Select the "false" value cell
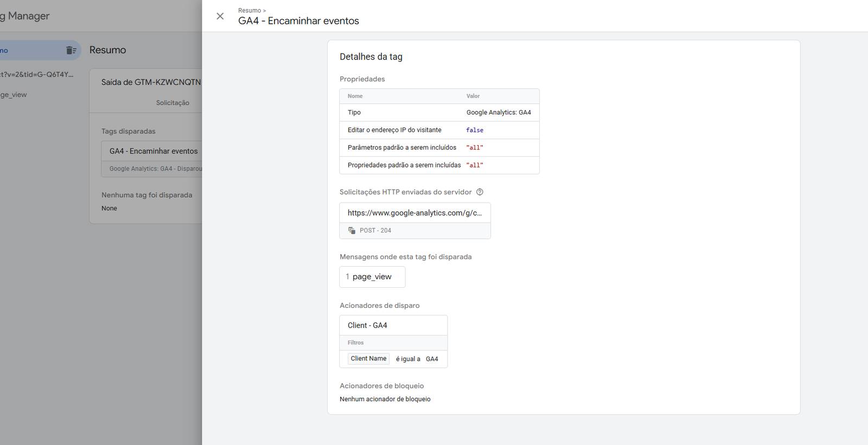The width and height of the screenshot is (868, 445). pos(475,130)
